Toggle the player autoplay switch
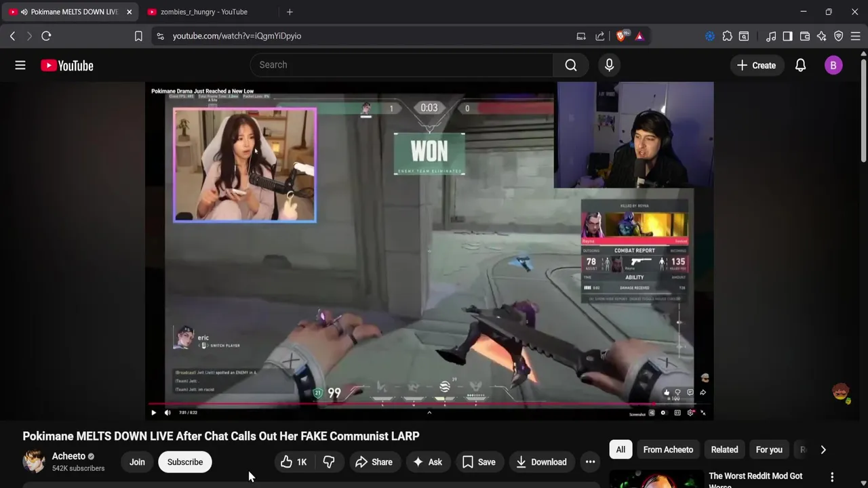Viewport: 868px width, 488px height. [664, 413]
